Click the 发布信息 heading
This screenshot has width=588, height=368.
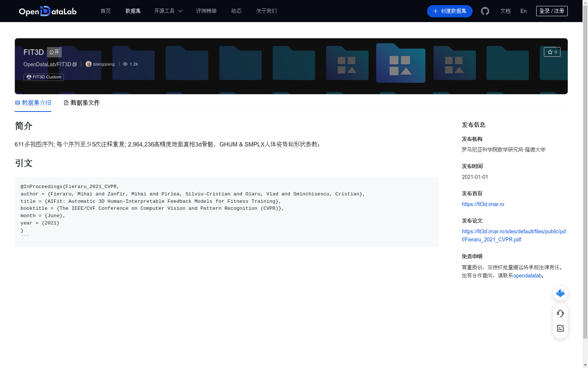pyautogui.click(x=474, y=125)
